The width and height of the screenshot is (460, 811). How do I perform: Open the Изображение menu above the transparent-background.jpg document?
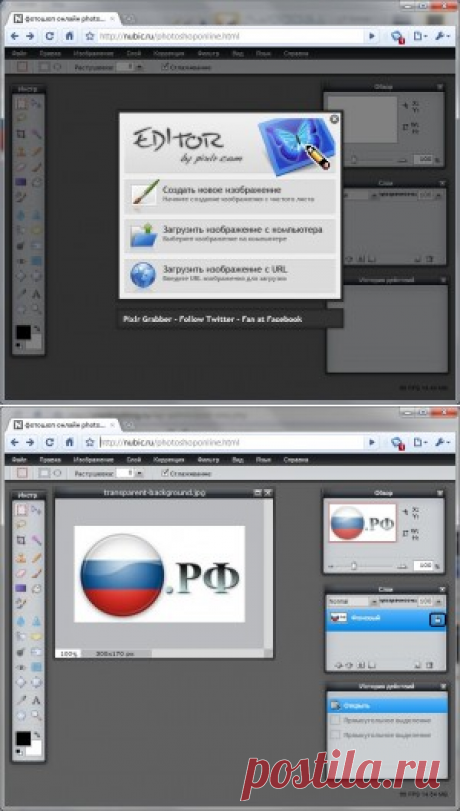[x=93, y=459]
